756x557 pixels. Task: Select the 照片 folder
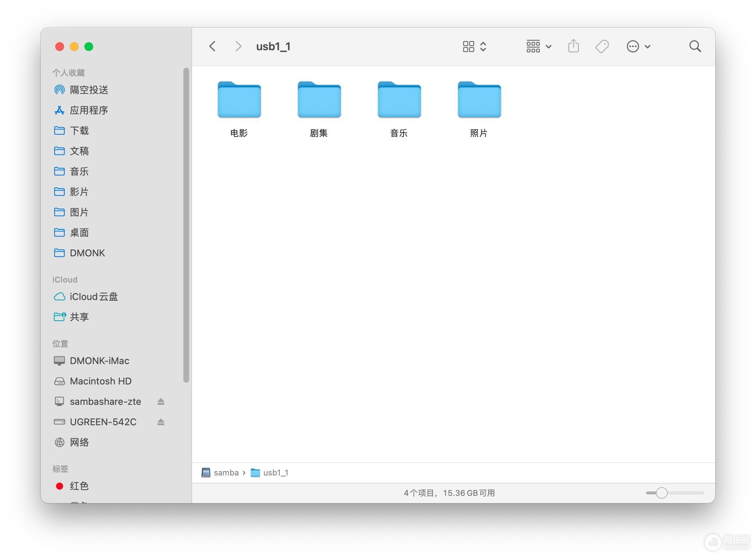click(479, 109)
